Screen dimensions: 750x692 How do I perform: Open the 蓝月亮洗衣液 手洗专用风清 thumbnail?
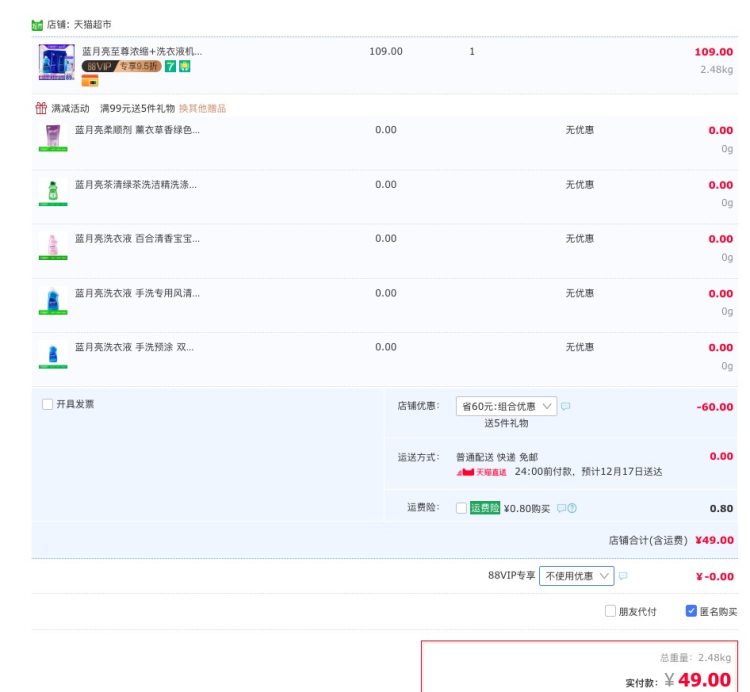[53, 301]
